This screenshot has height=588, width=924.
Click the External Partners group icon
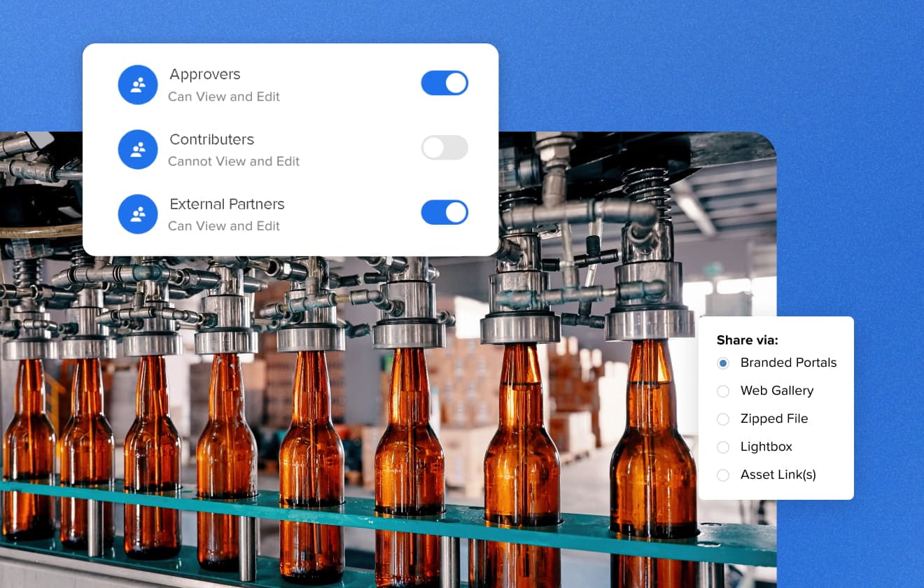coord(138,214)
